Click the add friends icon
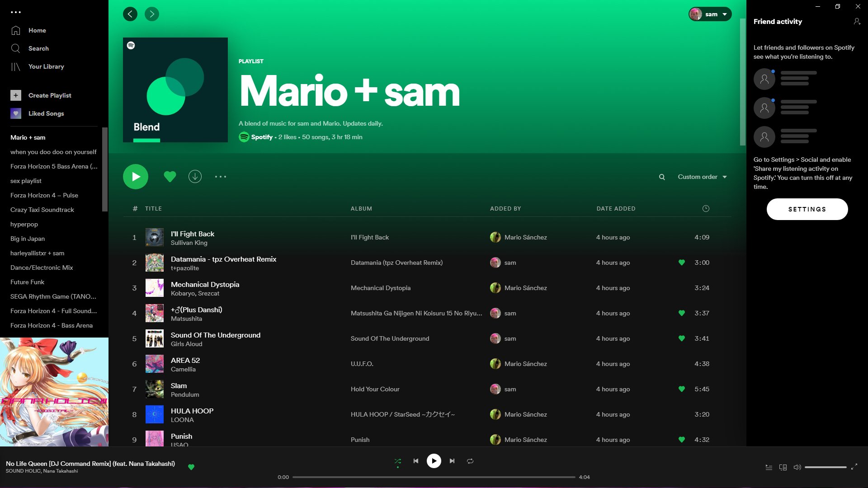 (857, 21)
